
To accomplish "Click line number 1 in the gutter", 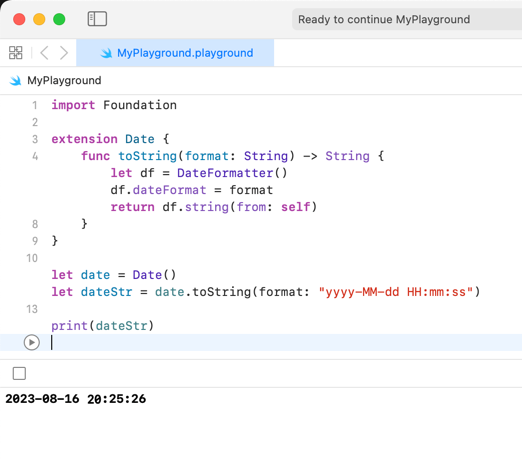I will click(x=35, y=105).
